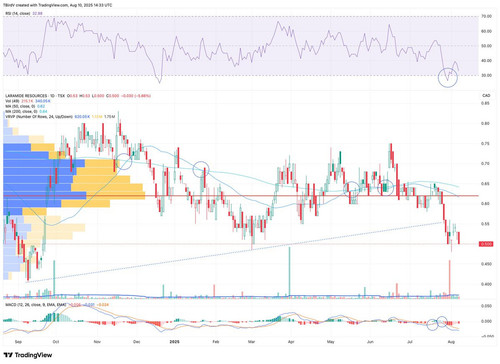Click the 0.85 price axis label
Viewport: 500px width, 364px height.
[485, 103]
